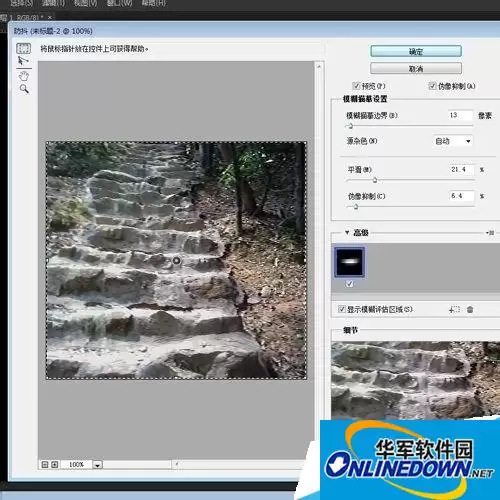Collapse the 高级 advanced section triangle

pyautogui.click(x=347, y=232)
